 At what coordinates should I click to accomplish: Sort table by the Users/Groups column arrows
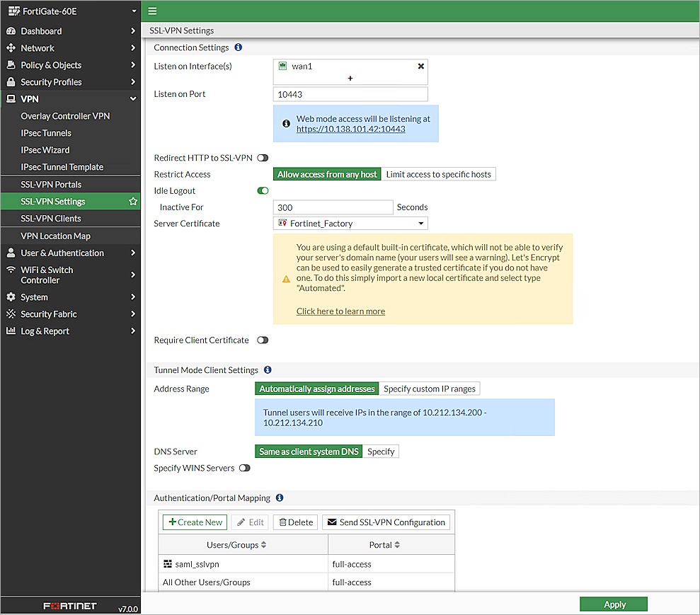pyautogui.click(x=264, y=545)
